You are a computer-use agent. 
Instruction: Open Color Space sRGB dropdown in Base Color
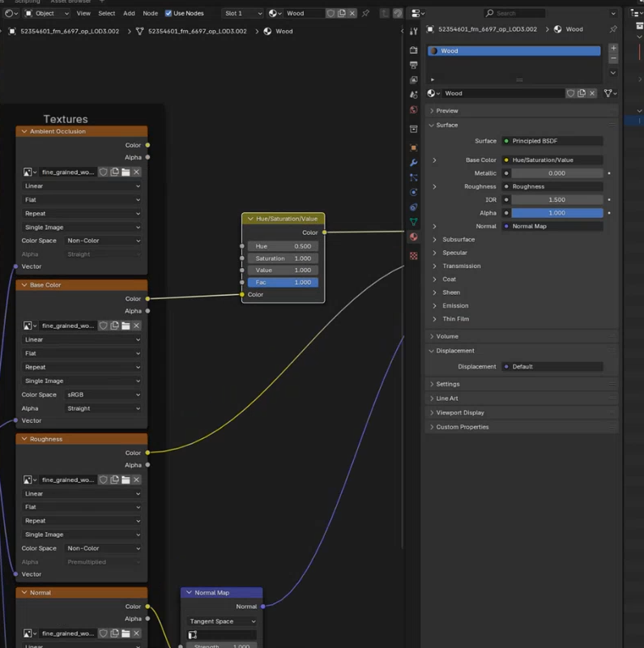(104, 394)
